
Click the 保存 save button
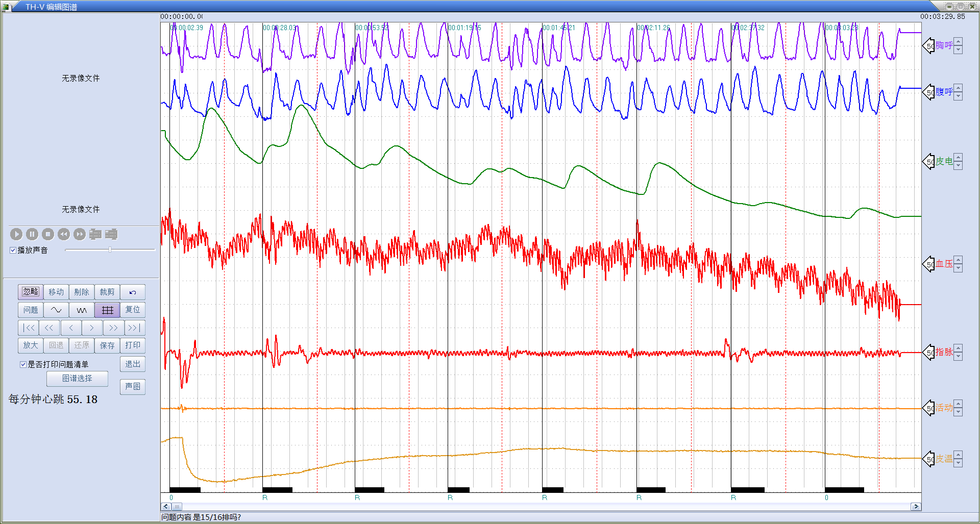click(107, 345)
